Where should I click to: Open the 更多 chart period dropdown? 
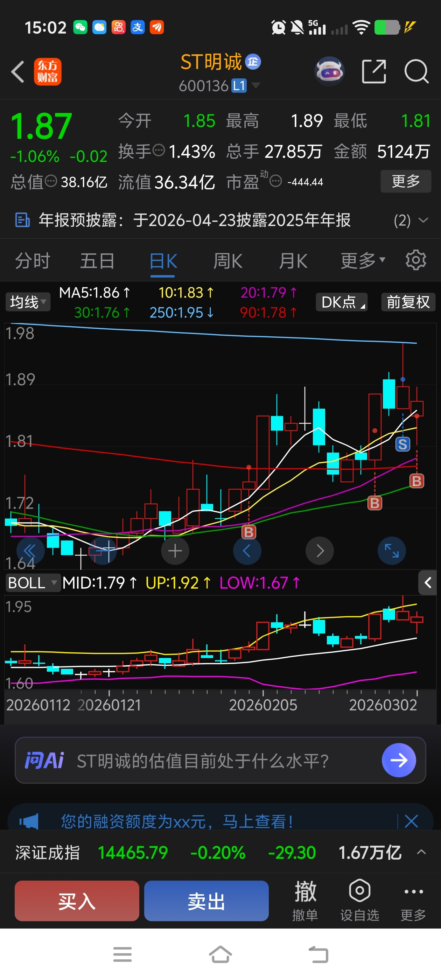pos(363,261)
